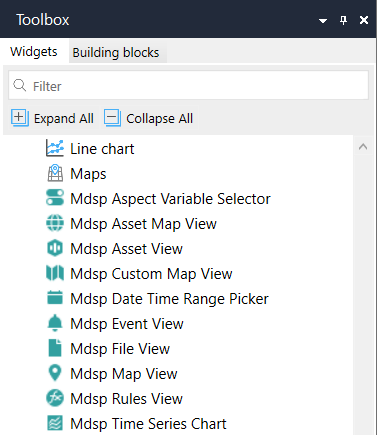Click the Mdsp Map View pin icon
The width and height of the screenshot is (377, 435).
(x=55, y=373)
